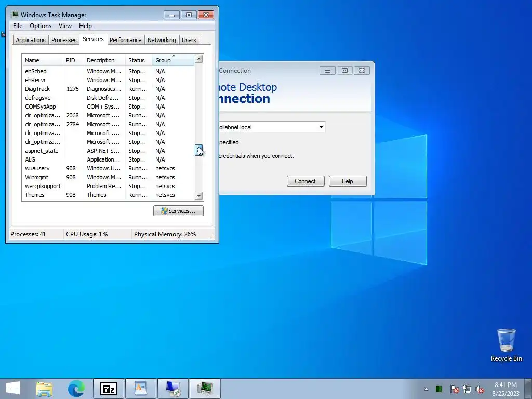
Task: Open the 7-Zip taskbar icon
Action: (109, 389)
